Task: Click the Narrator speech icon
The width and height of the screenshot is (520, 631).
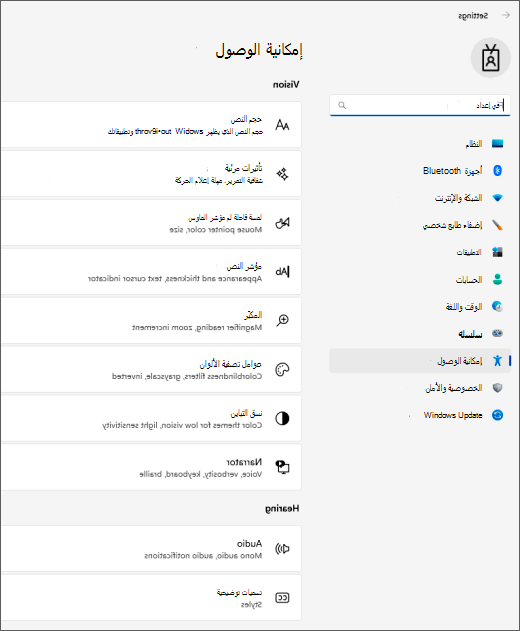Action: click(282, 467)
